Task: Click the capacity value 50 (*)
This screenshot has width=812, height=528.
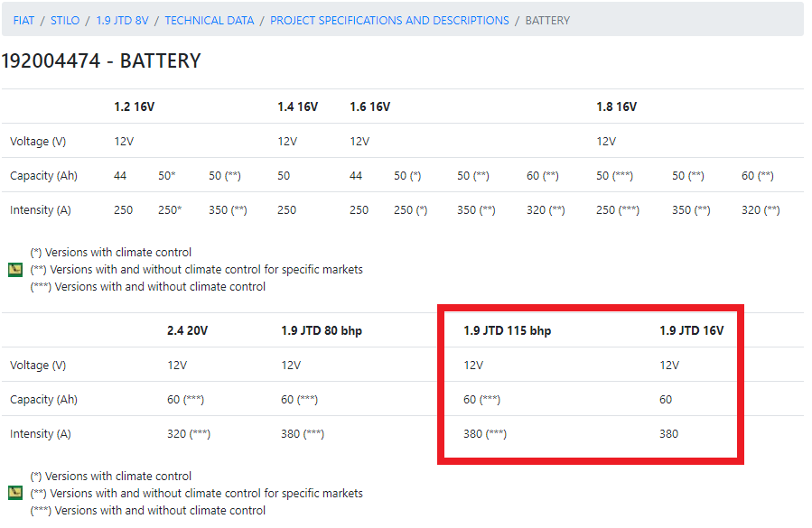Action: [407, 176]
